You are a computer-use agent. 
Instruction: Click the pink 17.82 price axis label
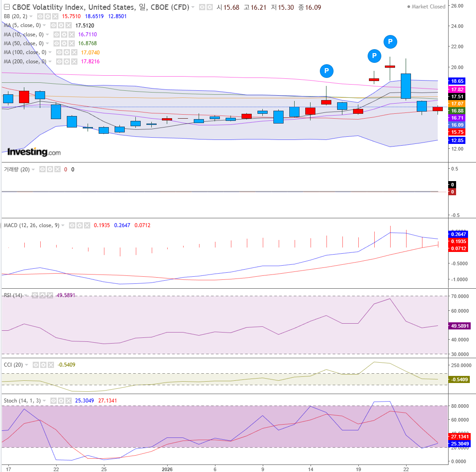[457, 89]
